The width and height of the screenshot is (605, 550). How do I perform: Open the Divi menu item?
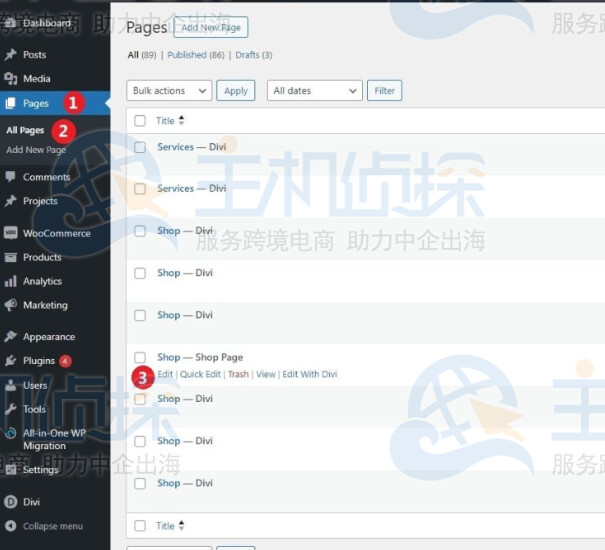pos(31,502)
